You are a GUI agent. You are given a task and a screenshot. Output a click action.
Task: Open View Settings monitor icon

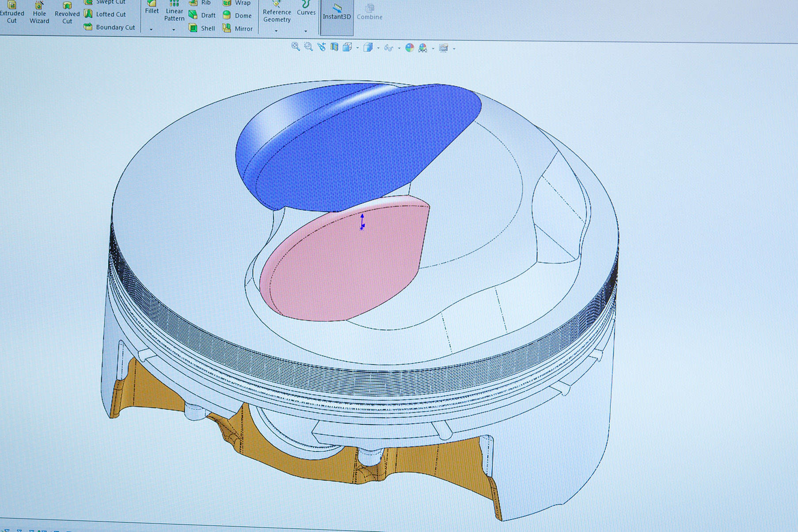tap(444, 48)
